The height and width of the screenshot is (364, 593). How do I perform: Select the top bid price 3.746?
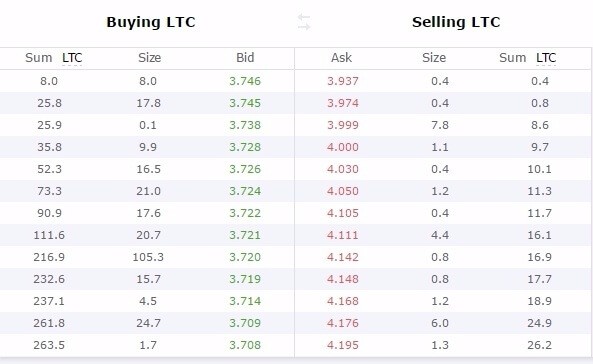[245, 81]
